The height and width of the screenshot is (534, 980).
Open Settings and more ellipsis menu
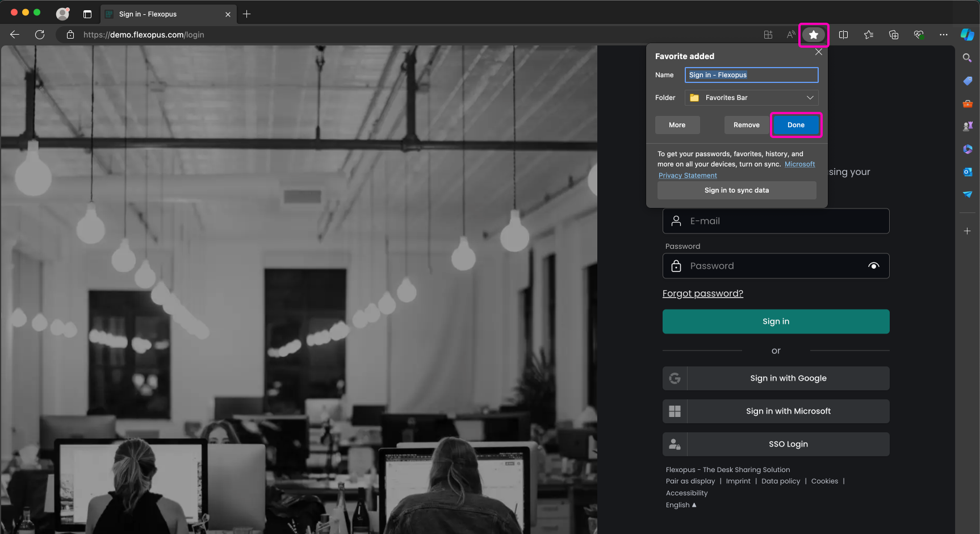pyautogui.click(x=943, y=35)
